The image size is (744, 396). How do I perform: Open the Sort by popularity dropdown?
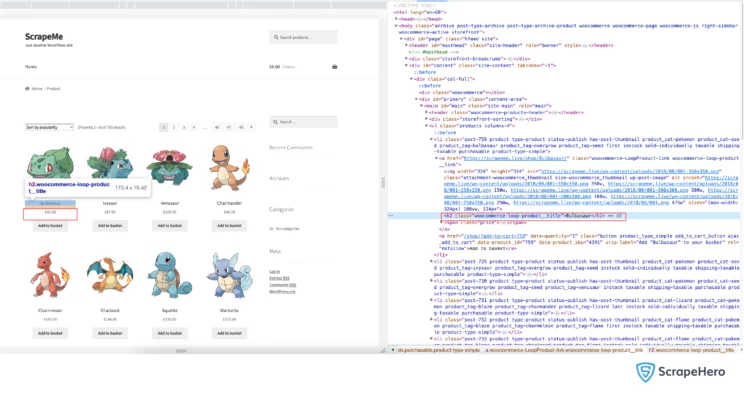pyautogui.click(x=49, y=127)
